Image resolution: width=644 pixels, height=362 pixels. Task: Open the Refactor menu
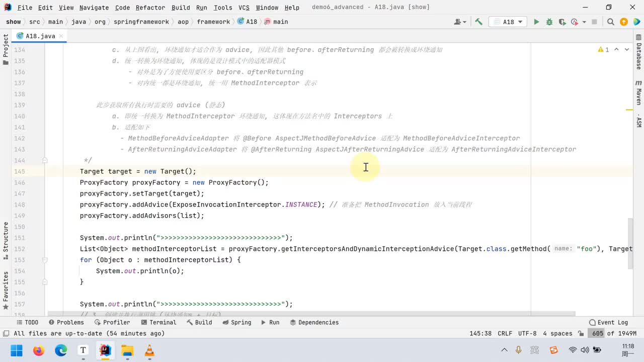coord(150,8)
